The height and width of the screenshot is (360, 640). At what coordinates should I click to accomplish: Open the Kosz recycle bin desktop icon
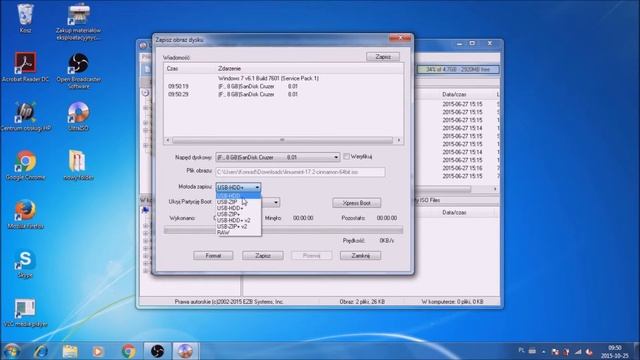pos(25,18)
